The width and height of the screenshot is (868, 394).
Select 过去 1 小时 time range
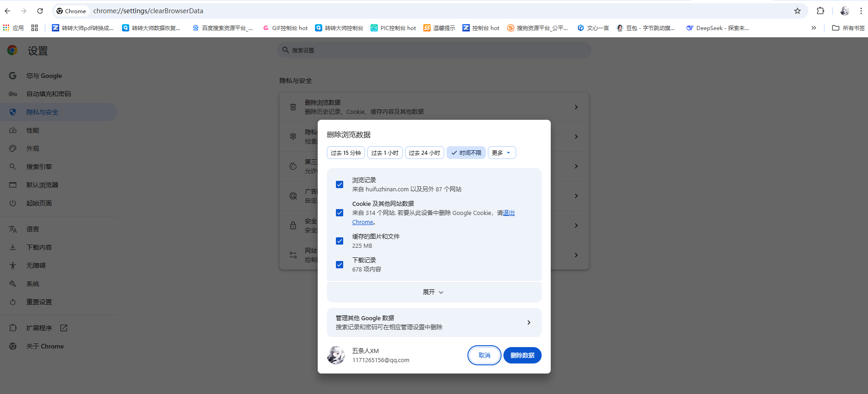coord(385,153)
